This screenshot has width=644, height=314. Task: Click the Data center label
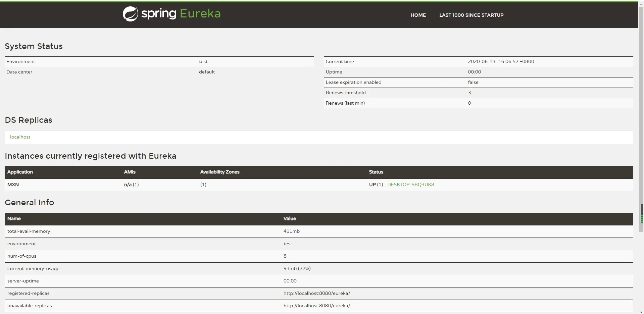[x=19, y=72]
